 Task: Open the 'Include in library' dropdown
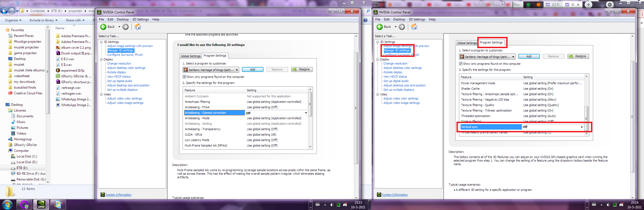43,20
